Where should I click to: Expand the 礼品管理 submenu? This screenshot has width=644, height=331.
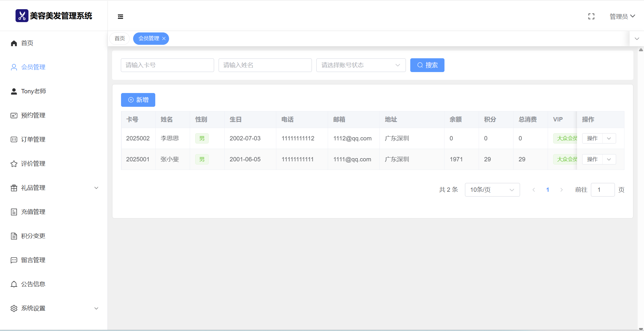tap(55, 188)
